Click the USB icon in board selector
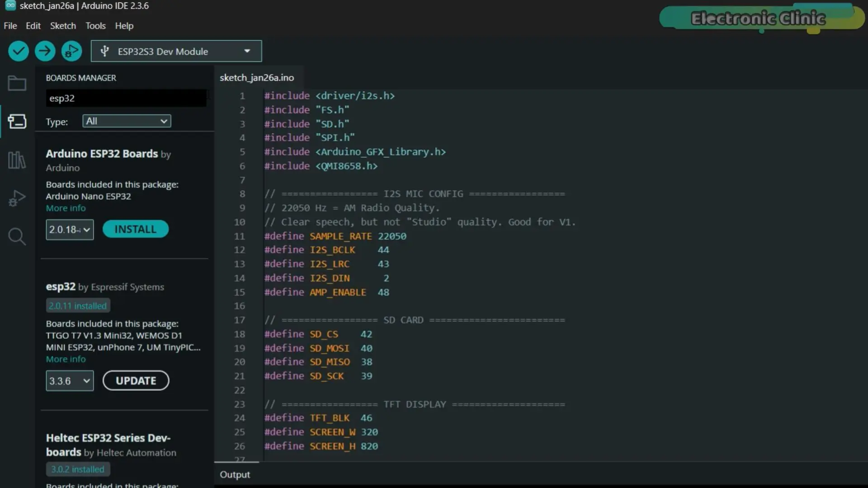 pyautogui.click(x=104, y=51)
